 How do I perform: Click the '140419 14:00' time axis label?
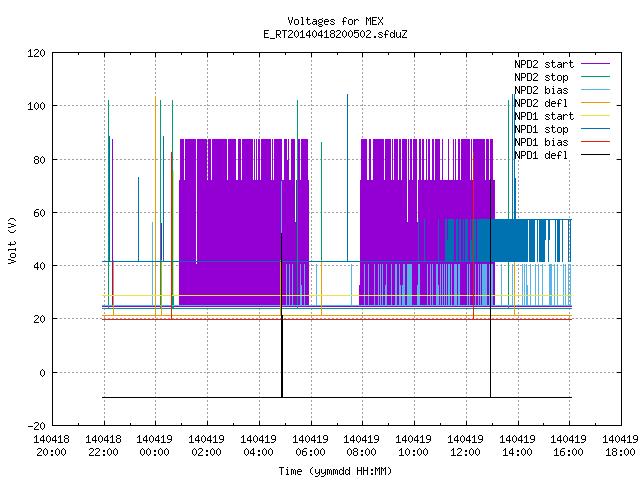point(517,446)
